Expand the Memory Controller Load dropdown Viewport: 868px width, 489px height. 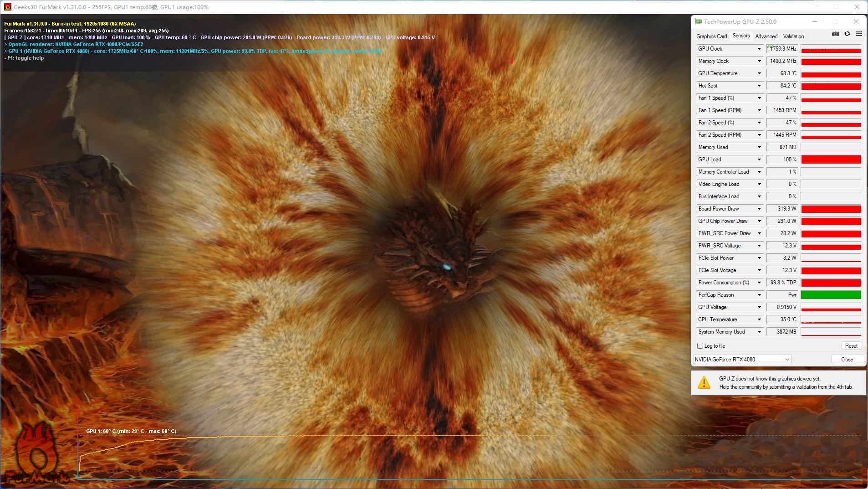tap(759, 172)
